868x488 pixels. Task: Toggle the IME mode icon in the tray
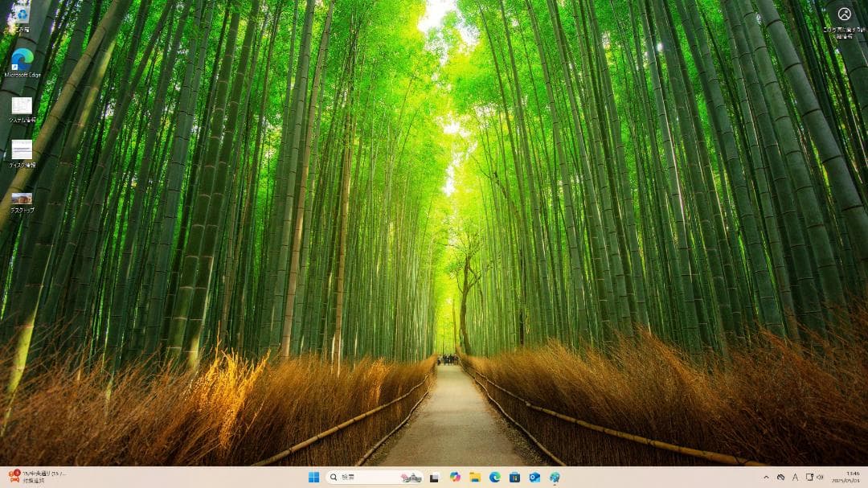tap(810, 476)
